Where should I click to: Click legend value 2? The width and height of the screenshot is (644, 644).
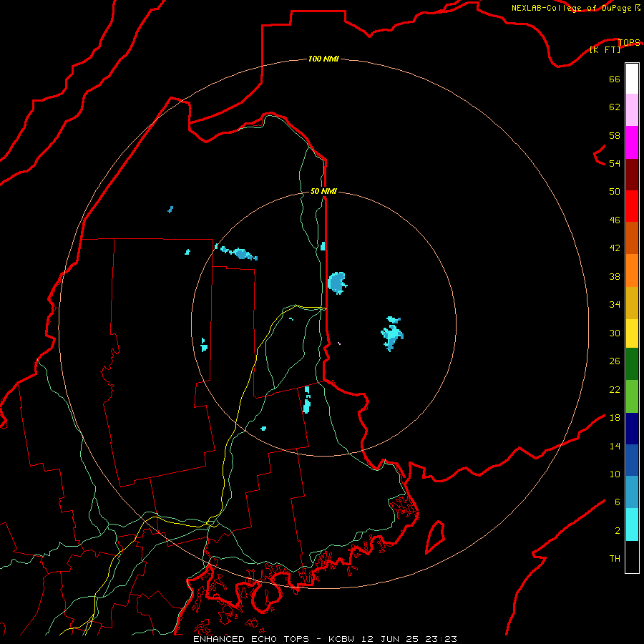618,531
